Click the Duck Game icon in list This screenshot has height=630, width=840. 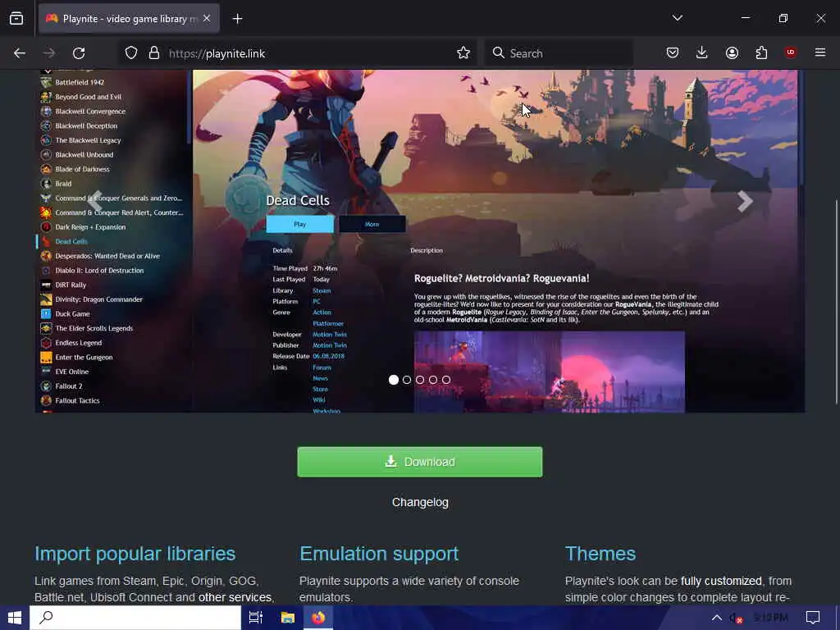pos(46,314)
